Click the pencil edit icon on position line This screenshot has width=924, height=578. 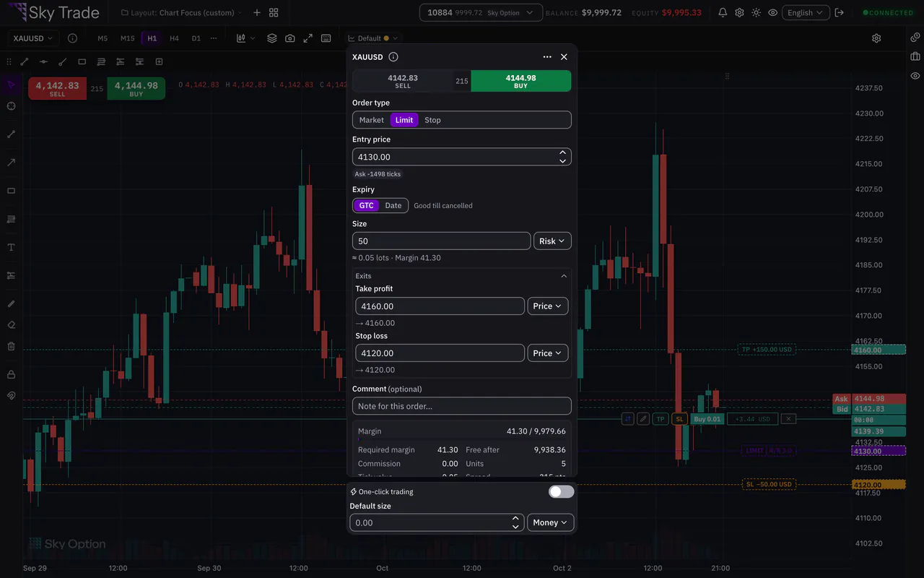coord(643,419)
